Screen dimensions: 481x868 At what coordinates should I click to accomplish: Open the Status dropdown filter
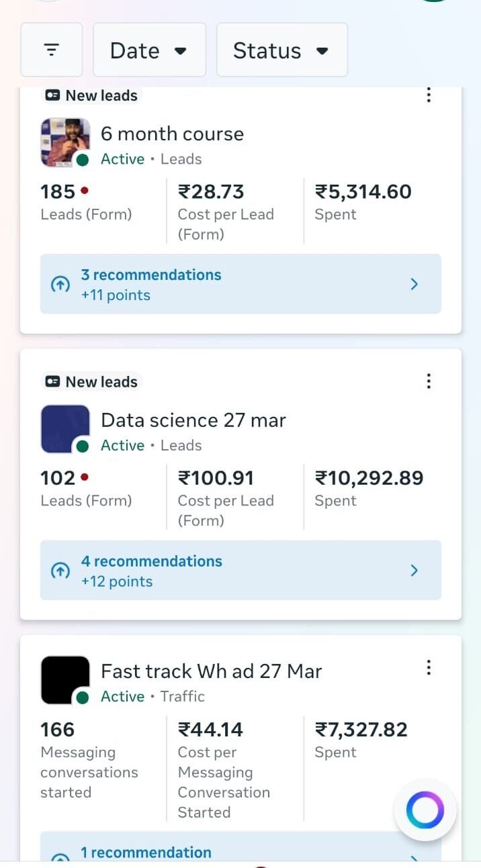tap(281, 50)
